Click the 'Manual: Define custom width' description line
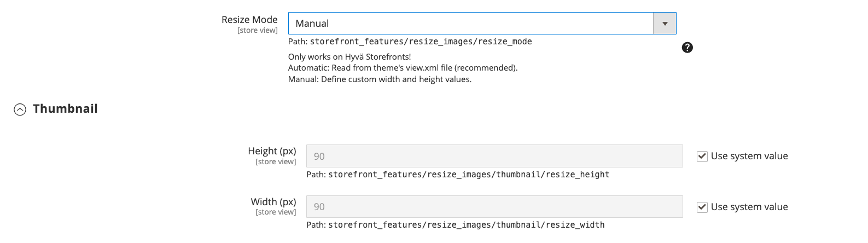The width and height of the screenshot is (868, 243). pos(380,79)
